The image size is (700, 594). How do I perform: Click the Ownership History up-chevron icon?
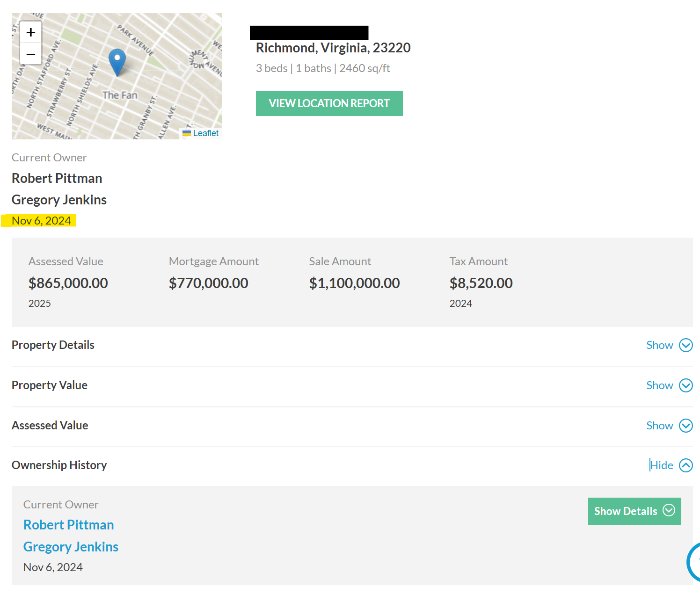pyautogui.click(x=686, y=465)
